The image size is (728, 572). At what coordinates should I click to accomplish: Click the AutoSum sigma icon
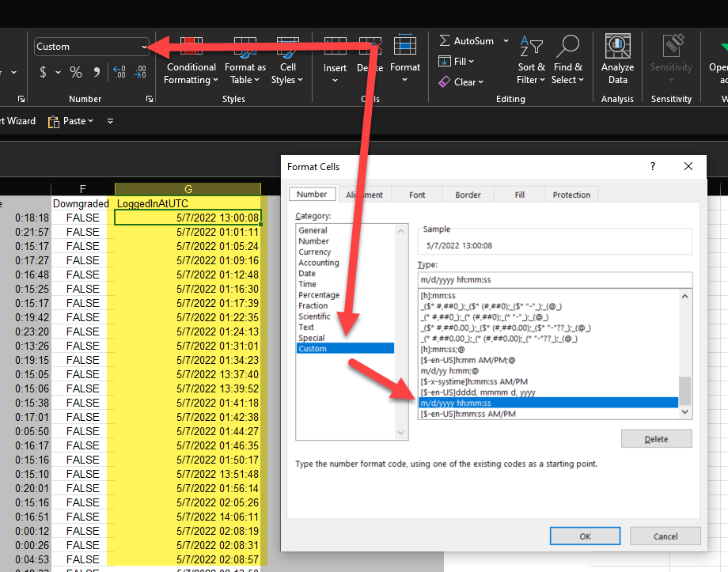445,41
